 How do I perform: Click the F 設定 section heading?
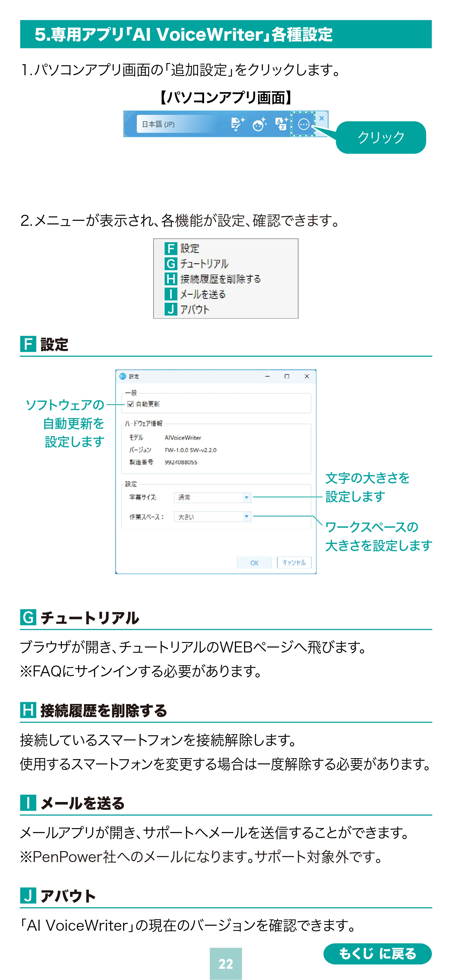pos(44,344)
